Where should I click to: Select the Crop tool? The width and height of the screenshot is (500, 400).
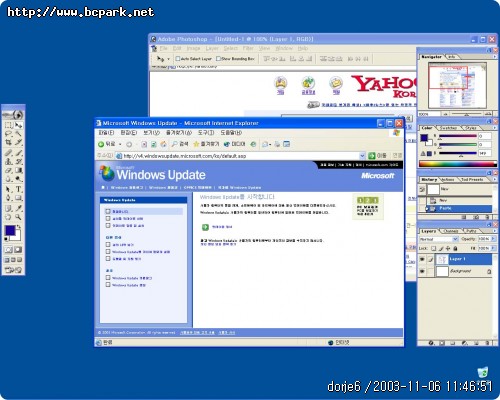click(x=8, y=142)
